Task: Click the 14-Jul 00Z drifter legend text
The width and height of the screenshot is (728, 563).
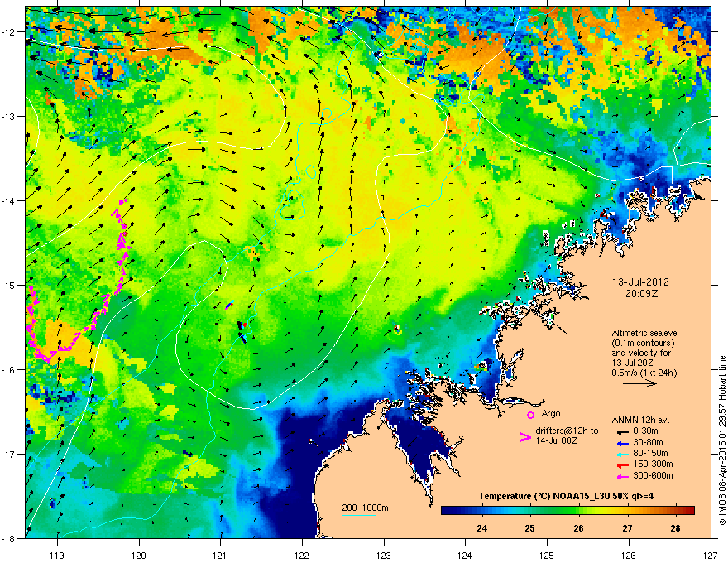Action: [556, 440]
